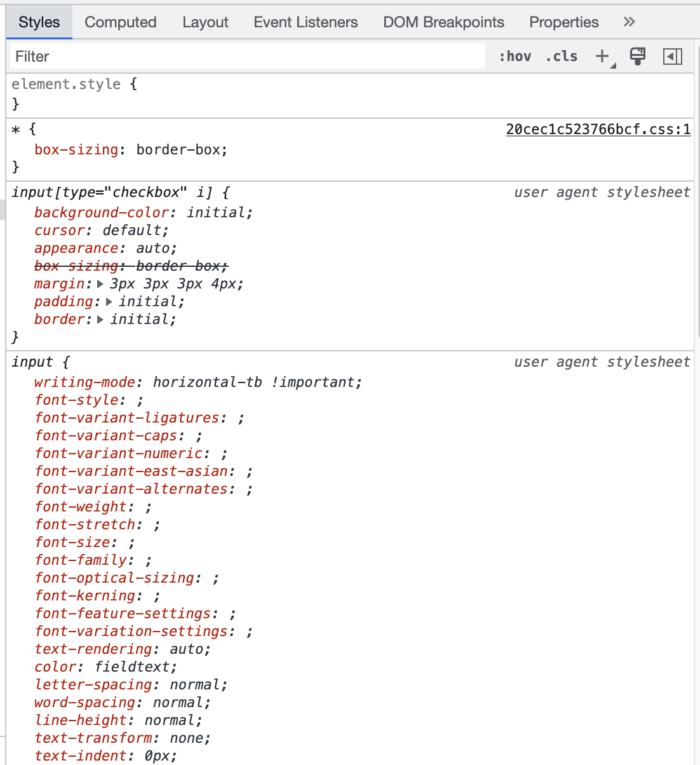
Task: Show more tabs with the double chevron
Action: point(629,22)
